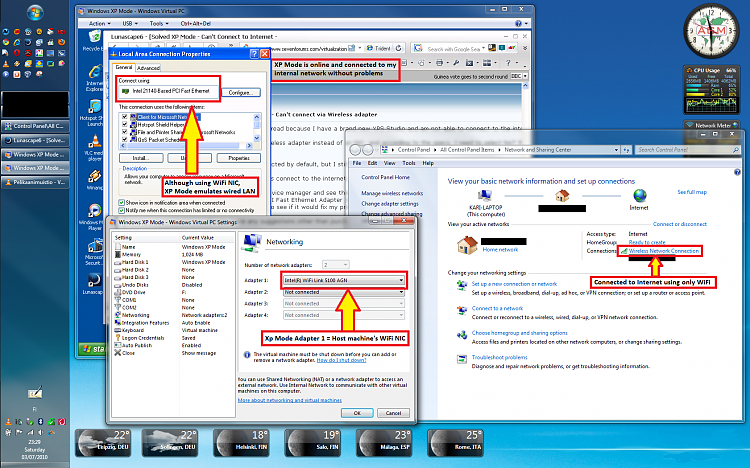Click the Connect to a network icon
The width and height of the screenshot is (750, 468).
pyautogui.click(x=462, y=310)
